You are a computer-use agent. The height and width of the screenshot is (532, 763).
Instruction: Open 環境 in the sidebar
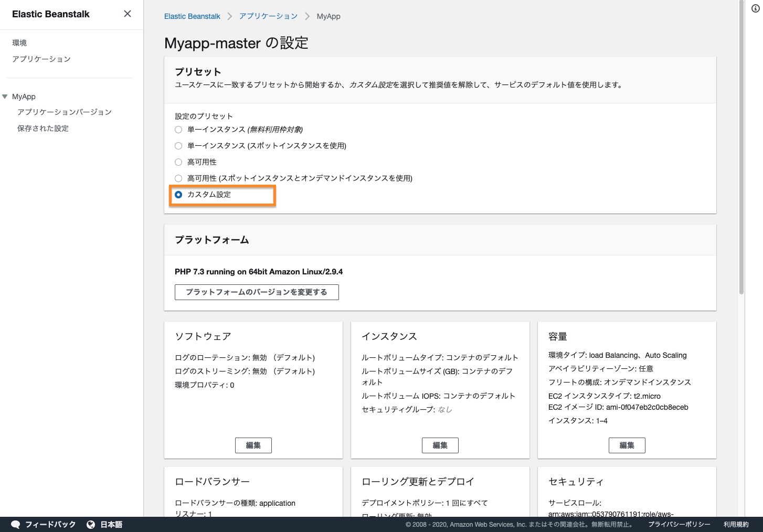(x=19, y=43)
